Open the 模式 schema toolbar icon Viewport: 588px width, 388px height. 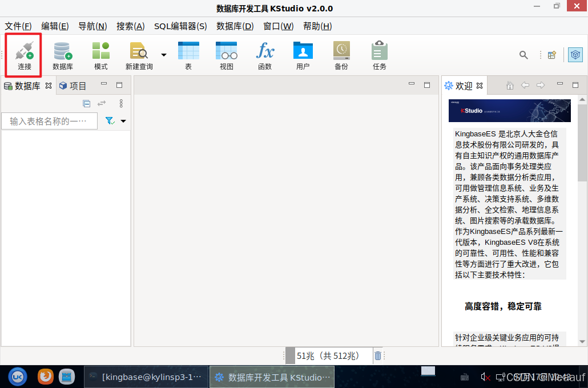[101, 55]
